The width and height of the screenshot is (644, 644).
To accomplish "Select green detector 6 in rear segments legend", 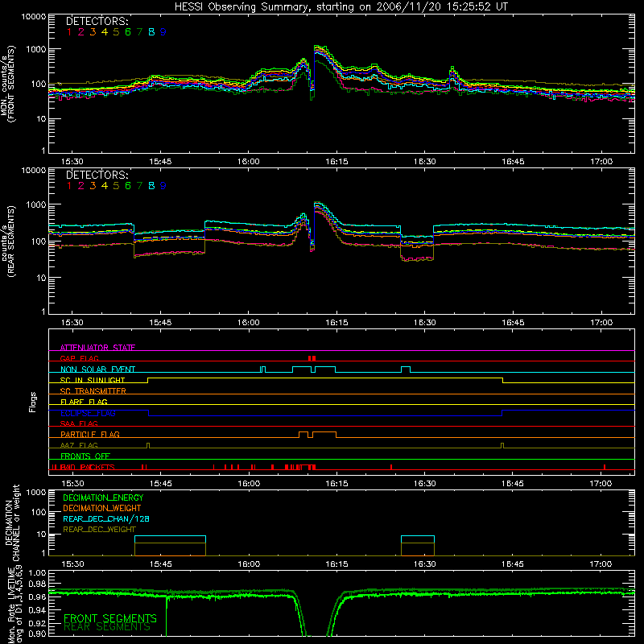I will (128, 186).
